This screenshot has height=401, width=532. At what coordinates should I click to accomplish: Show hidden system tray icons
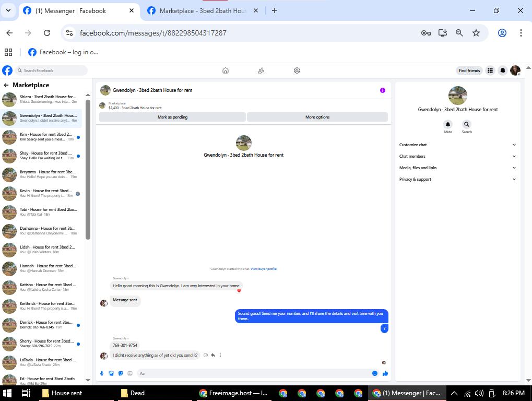(454, 393)
